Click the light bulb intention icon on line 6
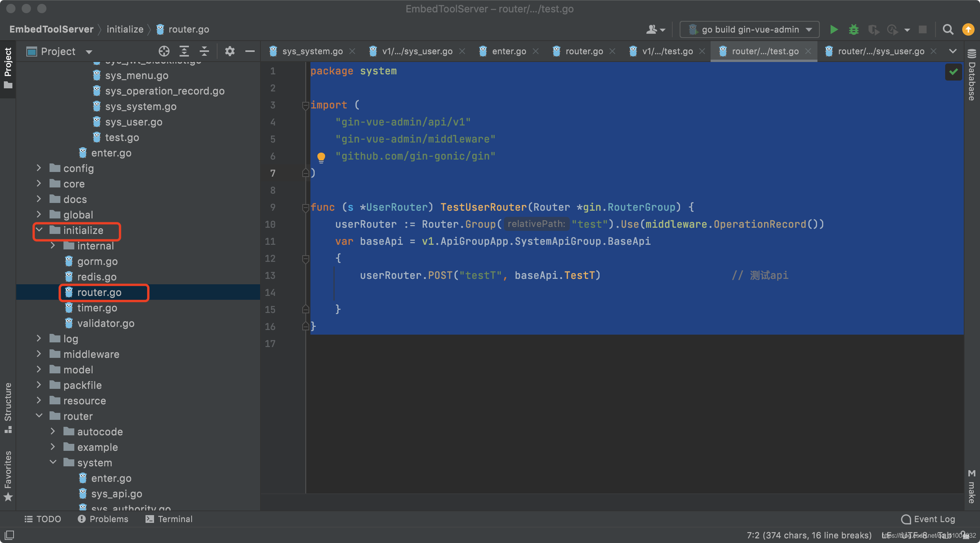980x543 pixels. [x=321, y=157]
